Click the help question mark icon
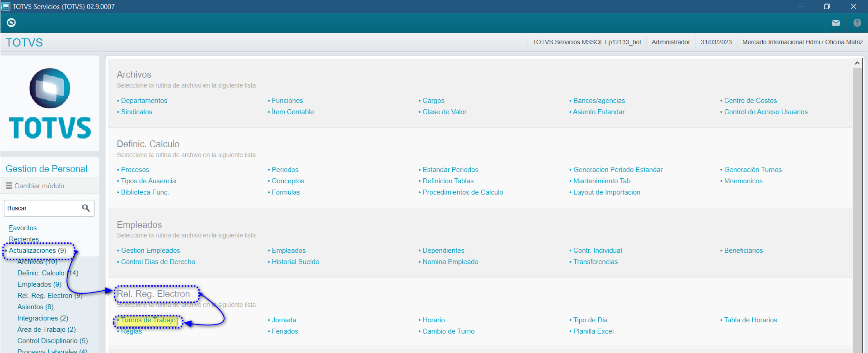The image size is (868, 353). click(x=857, y=23)
